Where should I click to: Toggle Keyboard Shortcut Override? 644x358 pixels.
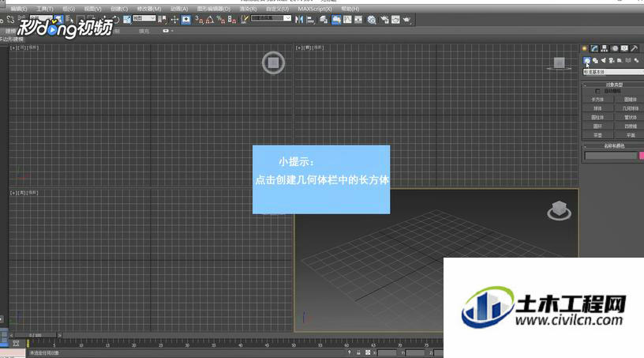coord(186,19)
